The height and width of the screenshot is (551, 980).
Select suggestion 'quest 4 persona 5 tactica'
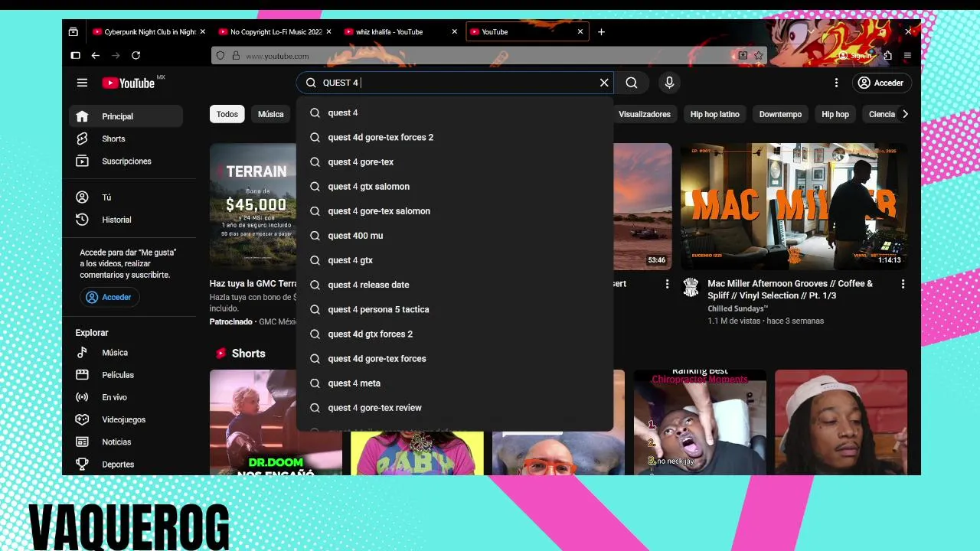(x=455, y=309)
